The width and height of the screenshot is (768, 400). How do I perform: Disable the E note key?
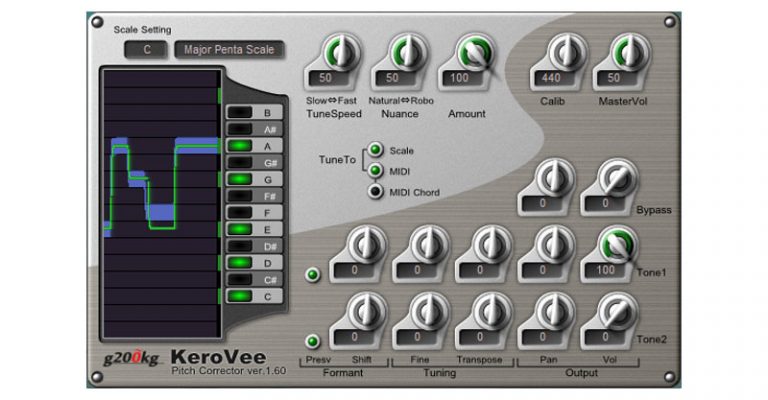[x=254, y=230]
